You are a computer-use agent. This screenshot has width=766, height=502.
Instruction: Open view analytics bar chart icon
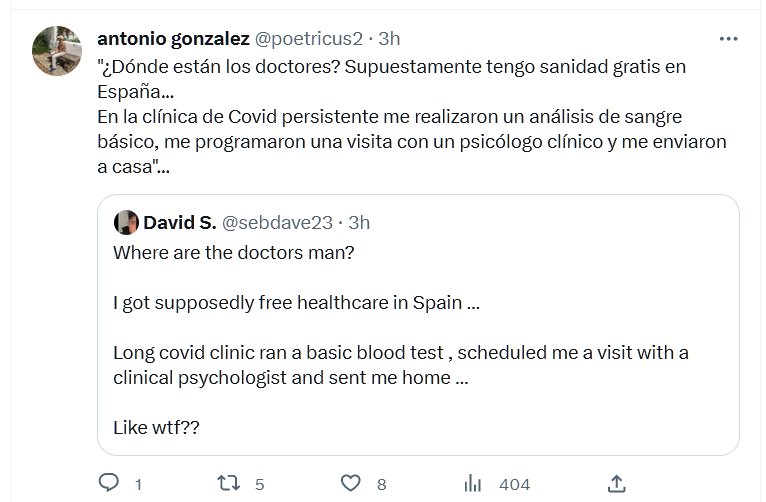474,483
